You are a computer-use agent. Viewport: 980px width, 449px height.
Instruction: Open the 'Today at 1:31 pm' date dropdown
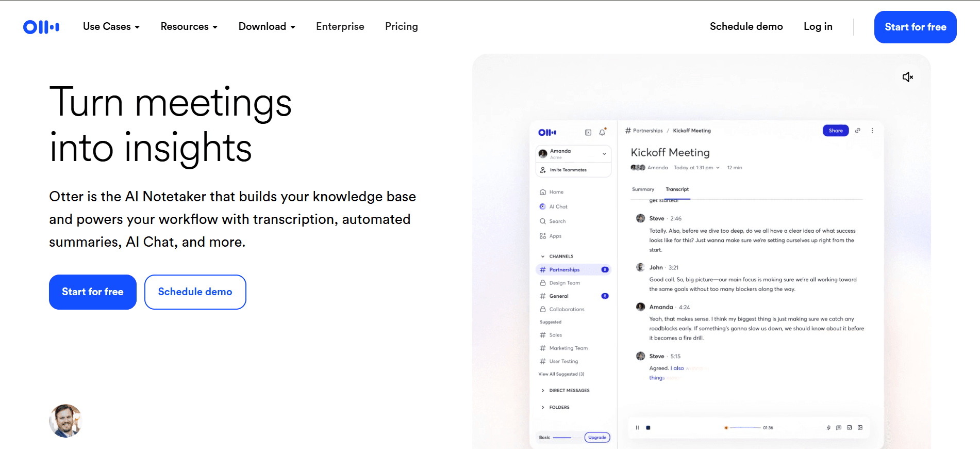pos(696,168)
